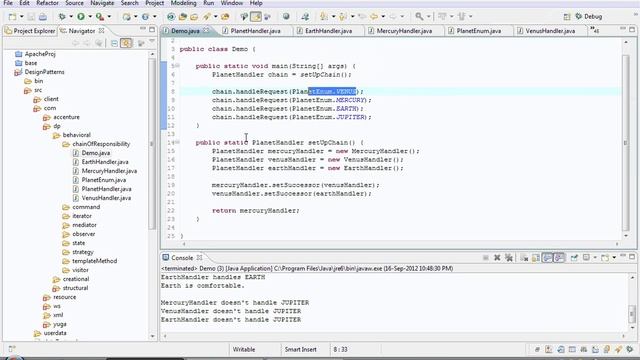640x360 pixels.
Task: Open the Window menu
Action: [231, 3]
